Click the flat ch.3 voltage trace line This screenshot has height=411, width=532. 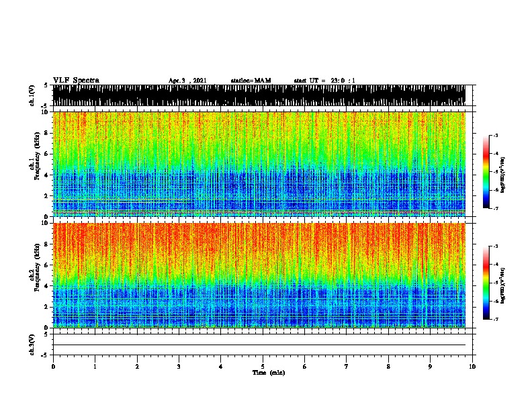coord(259,345)
